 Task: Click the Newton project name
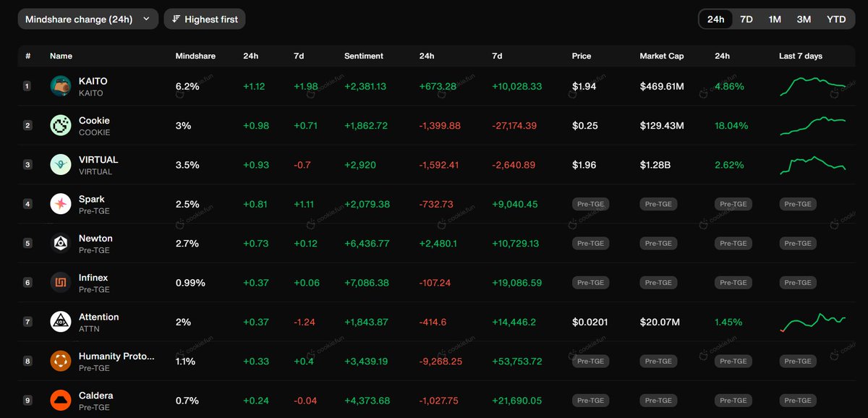pyautogui.click(x=96, y=238)
